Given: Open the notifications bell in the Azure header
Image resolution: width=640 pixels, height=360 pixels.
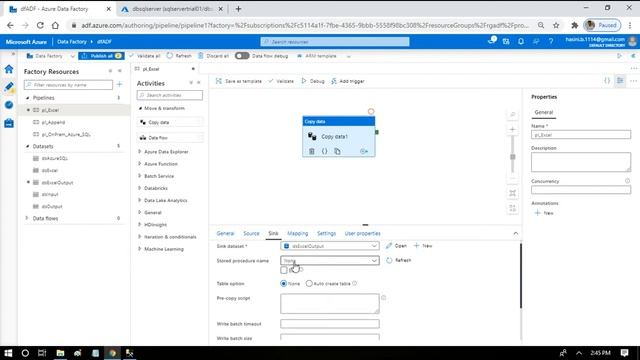Looking at the screenshot, I should point(521,41).
